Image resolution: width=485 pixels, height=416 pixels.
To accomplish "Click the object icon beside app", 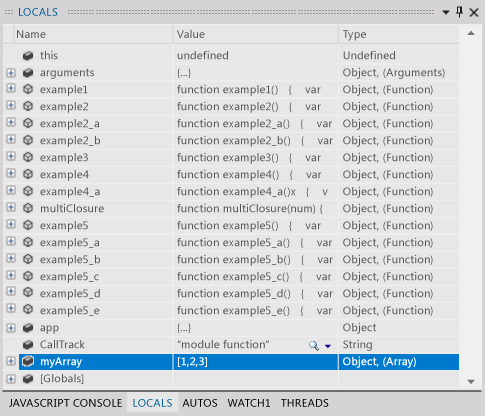I will tap(28, 328).
